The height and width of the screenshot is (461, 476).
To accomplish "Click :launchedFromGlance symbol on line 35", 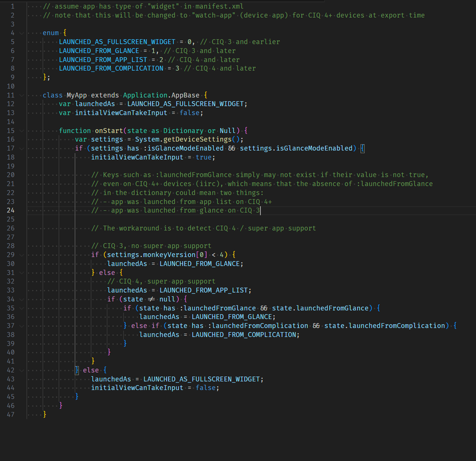I will tap(218, 308).
